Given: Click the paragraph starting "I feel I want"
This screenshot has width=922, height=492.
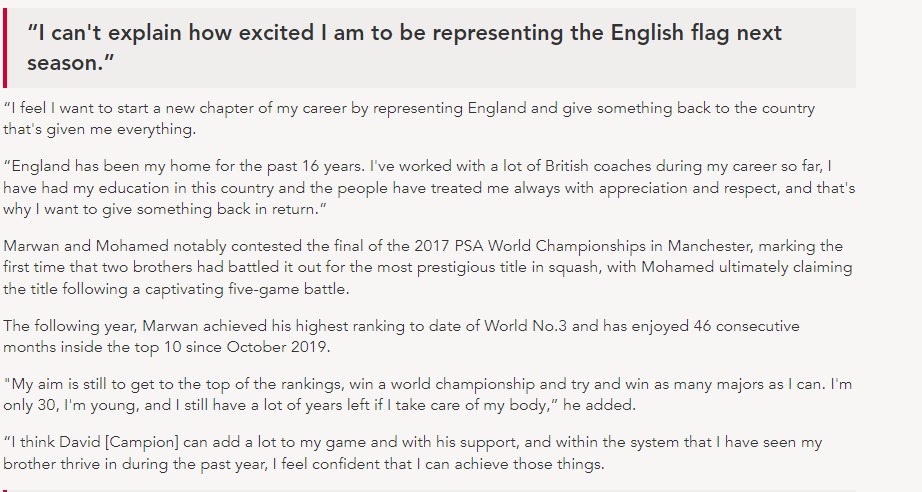Looking at the screenshot, I should [408, 118].
